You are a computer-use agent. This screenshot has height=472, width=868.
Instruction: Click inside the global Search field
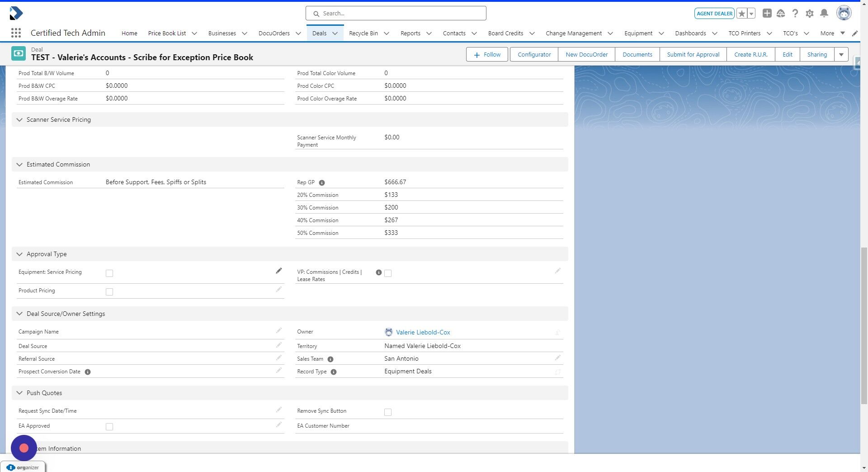[396, 13]
